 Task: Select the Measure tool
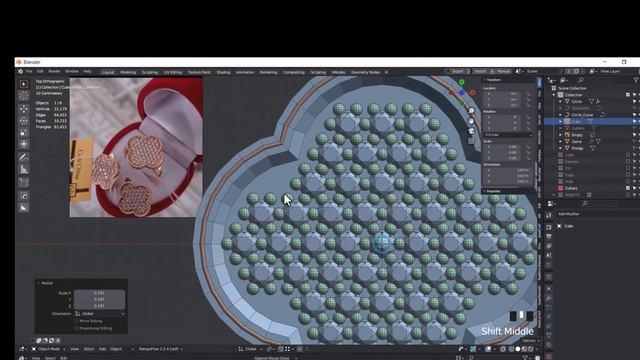tap(24, 169)
